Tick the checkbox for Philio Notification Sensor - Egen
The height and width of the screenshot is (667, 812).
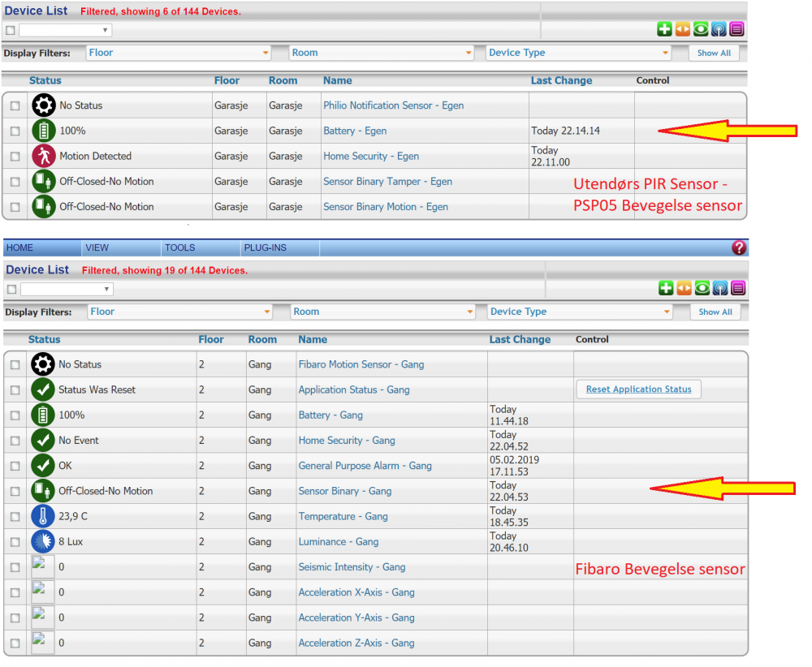(15, 106)
